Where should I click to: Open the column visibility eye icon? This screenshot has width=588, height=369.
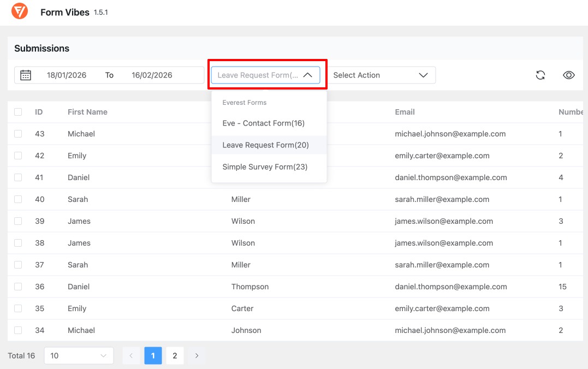click(568, 75)
